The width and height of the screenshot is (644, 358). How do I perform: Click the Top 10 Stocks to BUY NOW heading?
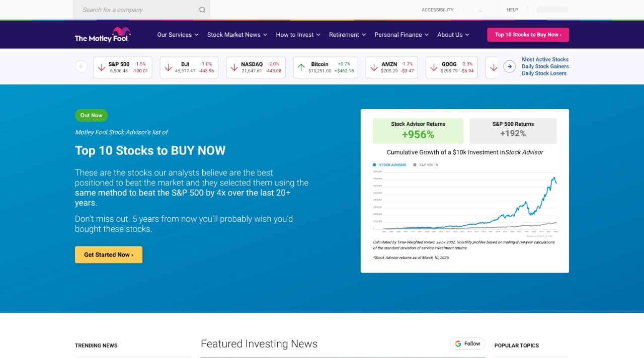(150, 150)
